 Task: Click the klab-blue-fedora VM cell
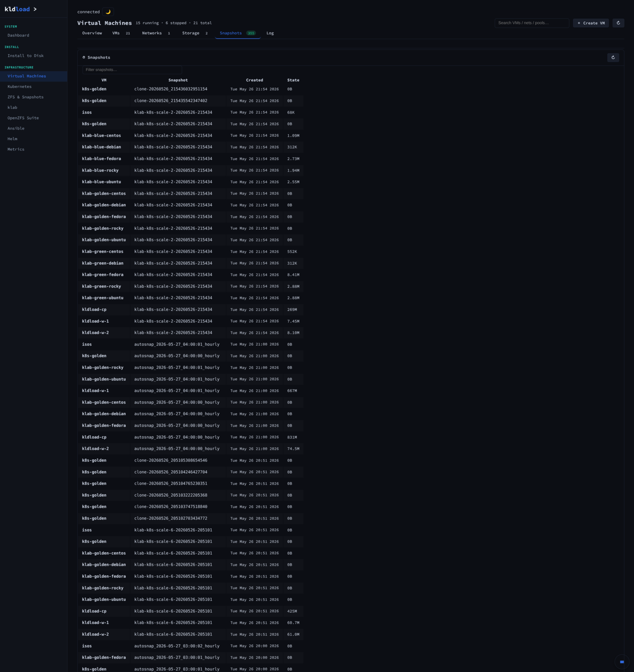tap(101, 159)
